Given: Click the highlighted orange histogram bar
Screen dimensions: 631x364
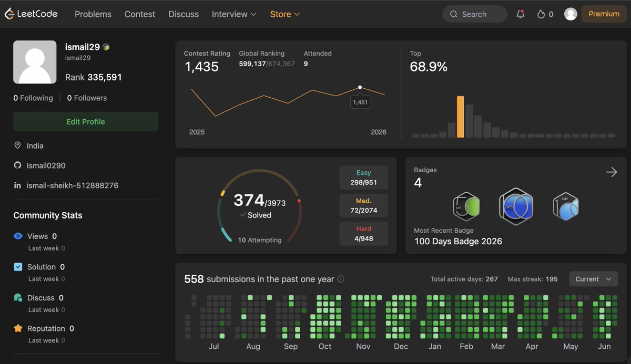Looking at the screenshot, I should coord(461,117).
